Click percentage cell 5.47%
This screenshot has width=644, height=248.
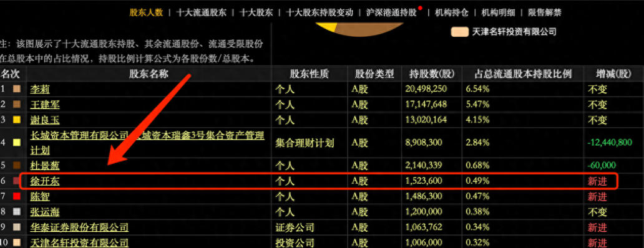pyautogui.click(x=477, y=105)
